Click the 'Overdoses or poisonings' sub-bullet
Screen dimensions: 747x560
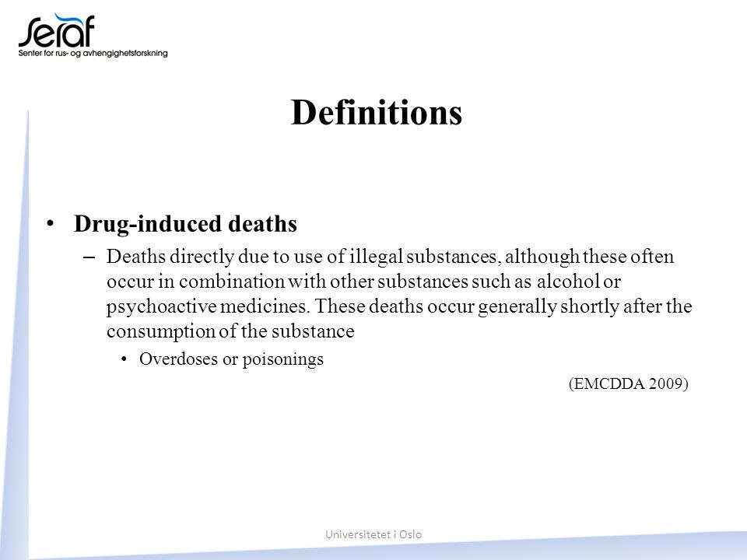(231, 359)
